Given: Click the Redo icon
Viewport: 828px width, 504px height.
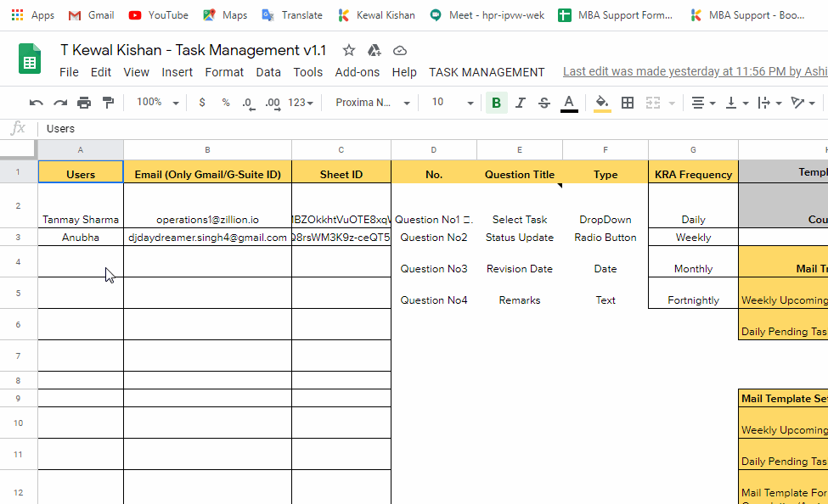Looking at the screenshot, I should 60,103.
